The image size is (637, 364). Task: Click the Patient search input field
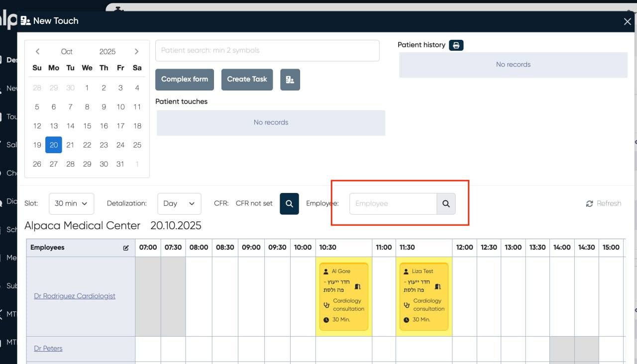267,51
